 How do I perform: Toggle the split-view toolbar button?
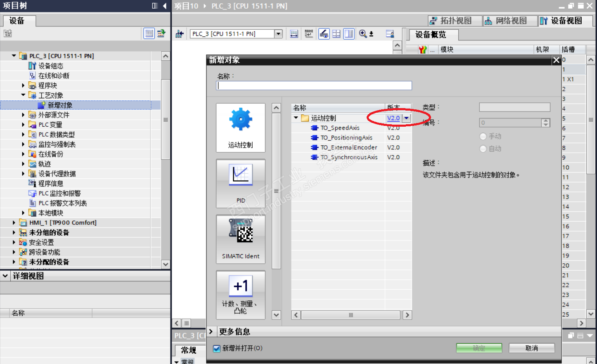point(349,34)
